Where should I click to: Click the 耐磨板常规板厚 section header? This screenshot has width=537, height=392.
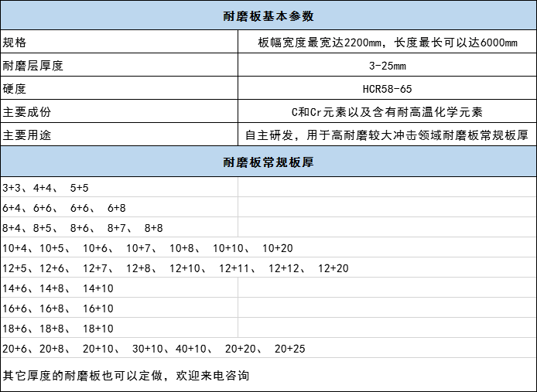click(268, 162)
